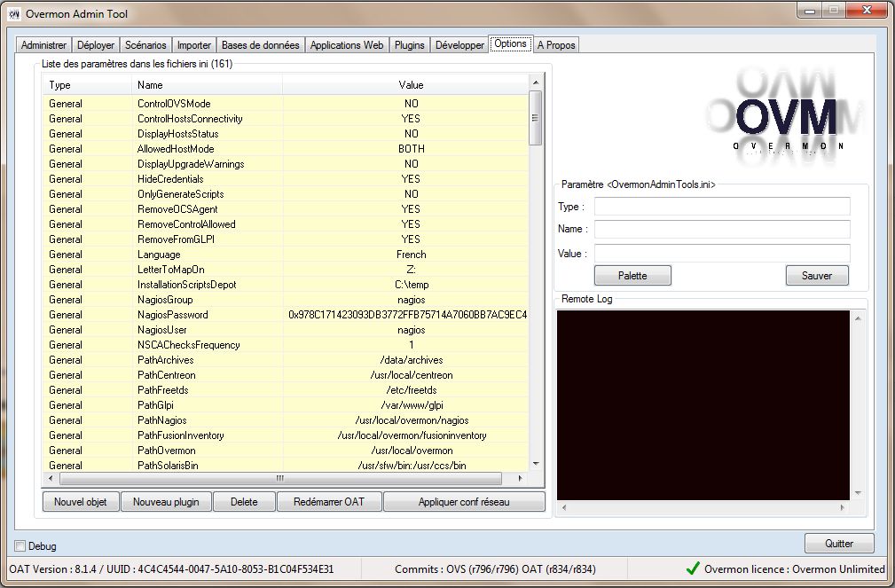This screenshot has width=895, height=588.
Task: Click the Remote Log left scroll arrow
Action: coord(564,507)
